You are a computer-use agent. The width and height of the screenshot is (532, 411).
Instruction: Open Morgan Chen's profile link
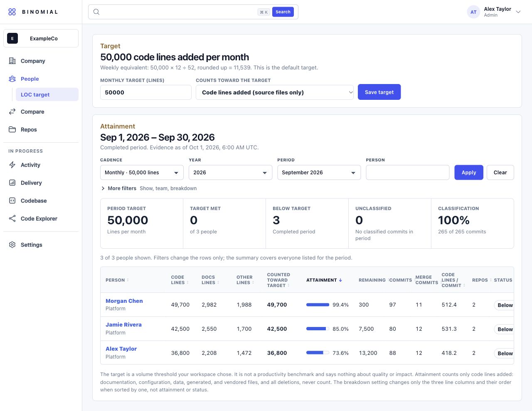(x=124, y=301)
